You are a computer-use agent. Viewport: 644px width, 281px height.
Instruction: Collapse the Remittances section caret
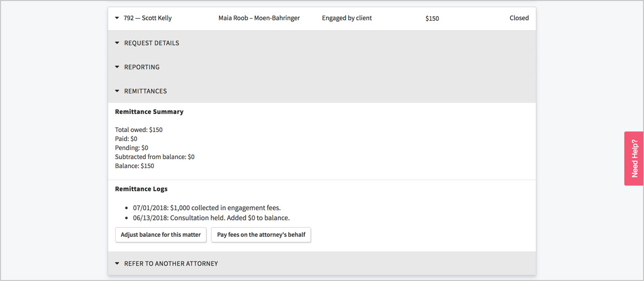point(117,91)
